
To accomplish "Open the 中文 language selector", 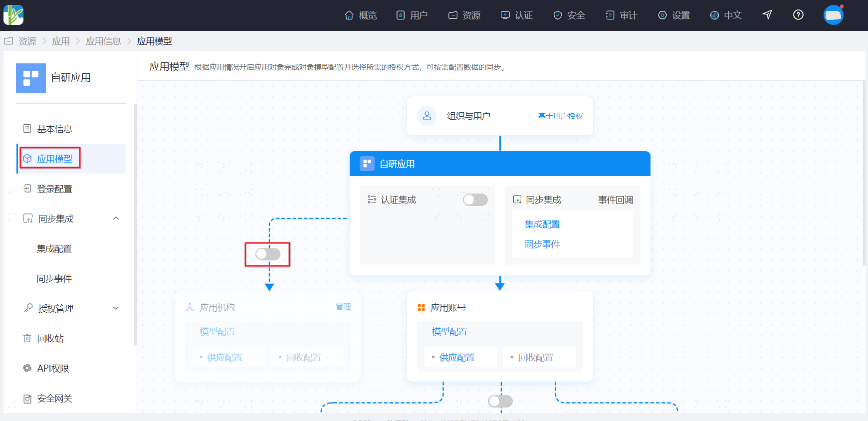I will (726, 15).
